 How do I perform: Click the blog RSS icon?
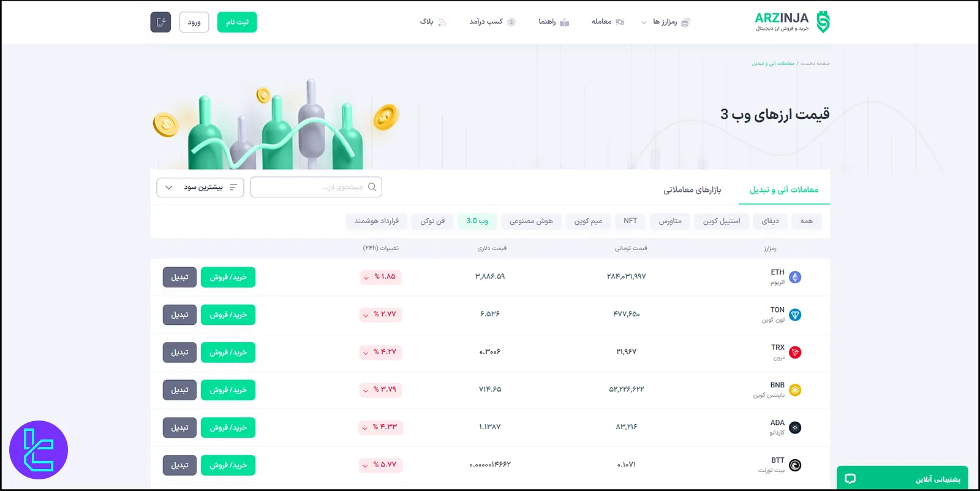tap(442, 22)
